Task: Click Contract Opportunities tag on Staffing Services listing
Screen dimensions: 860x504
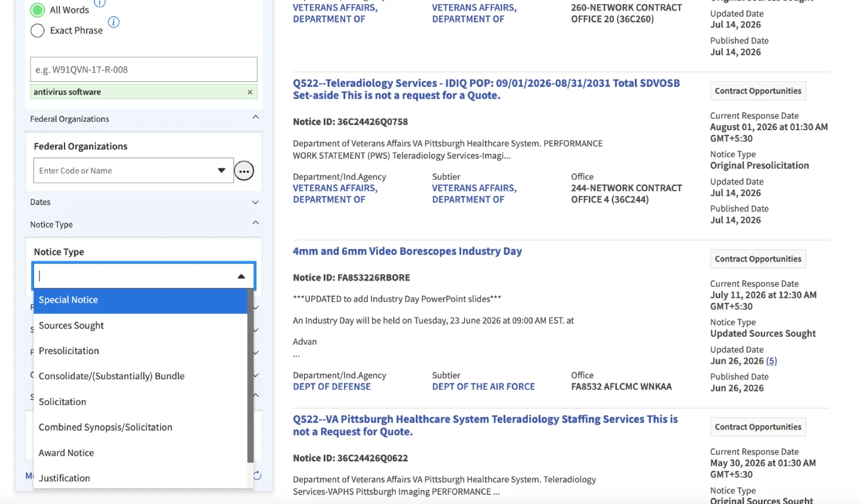Action: click(758, 427)
